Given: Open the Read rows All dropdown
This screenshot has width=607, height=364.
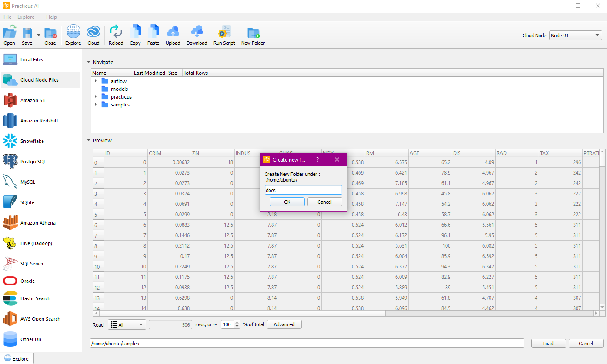Looking at the screenshot, I should click(x=127, y=324).
